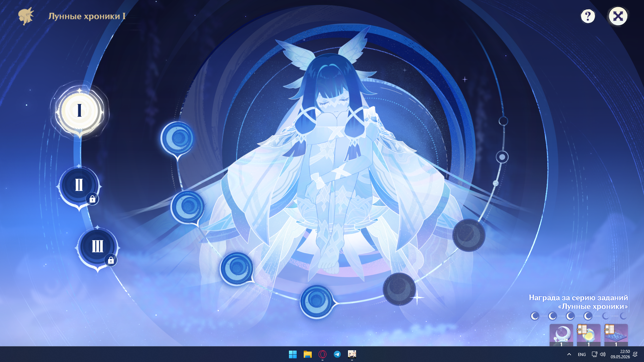Click the third lit progress crescent
The height and width of the screenshot is (362, 644).
click(x=570, y=316)
